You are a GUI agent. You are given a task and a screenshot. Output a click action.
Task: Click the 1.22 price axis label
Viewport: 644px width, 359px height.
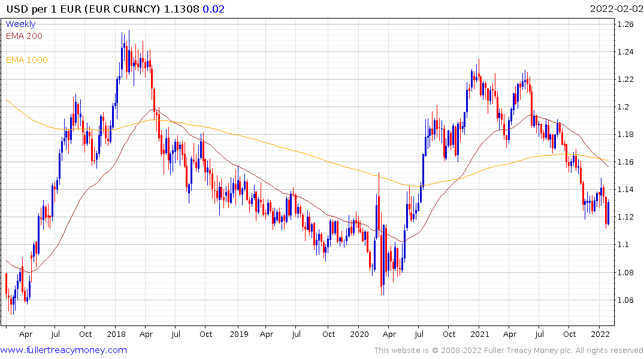[625, 79]
